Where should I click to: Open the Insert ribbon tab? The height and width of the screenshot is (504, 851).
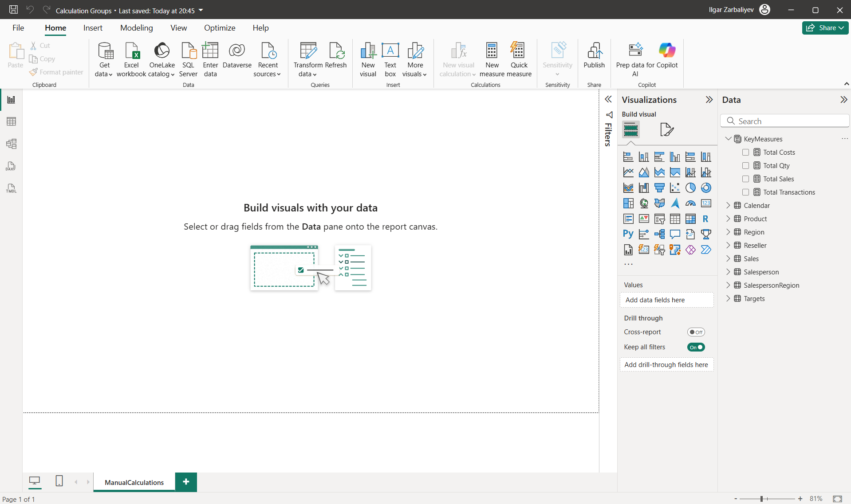pyautogui.click(x=93, y=28)
